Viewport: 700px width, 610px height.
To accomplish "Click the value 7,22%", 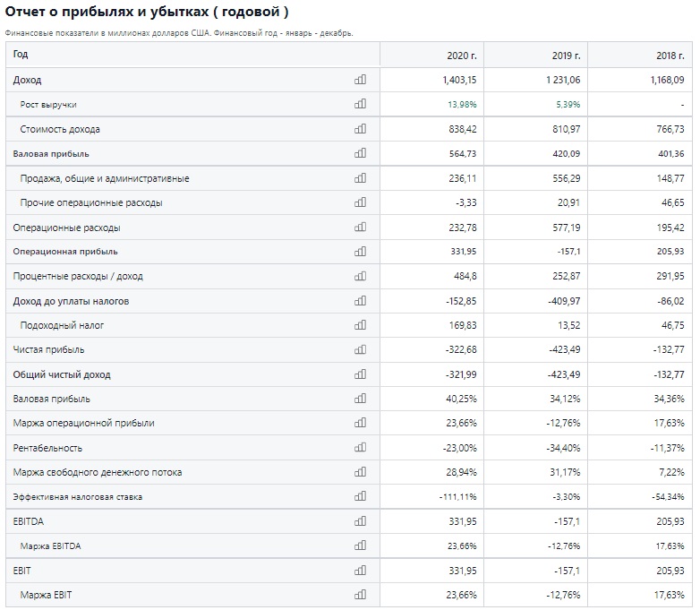I will pos(671,472).
